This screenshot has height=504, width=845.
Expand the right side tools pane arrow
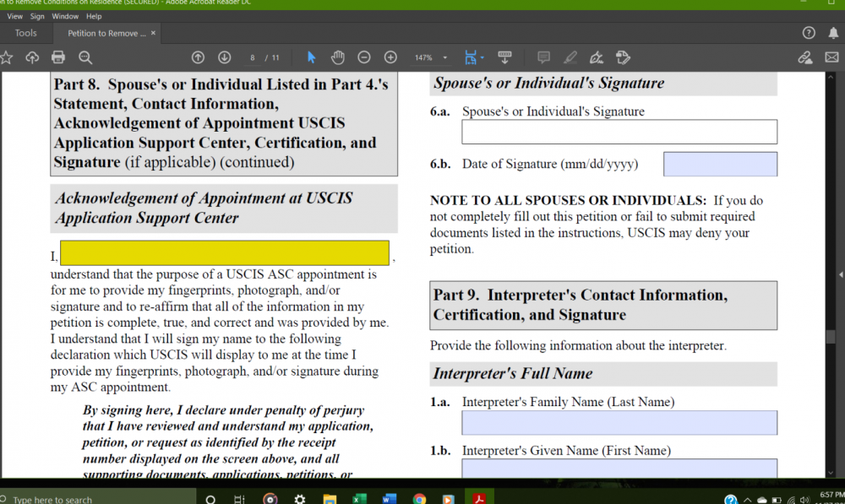point(840,274)
